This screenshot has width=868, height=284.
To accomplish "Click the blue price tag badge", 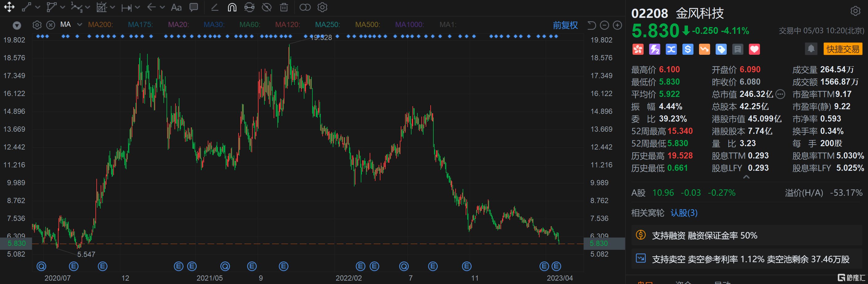I will (721, 50).
